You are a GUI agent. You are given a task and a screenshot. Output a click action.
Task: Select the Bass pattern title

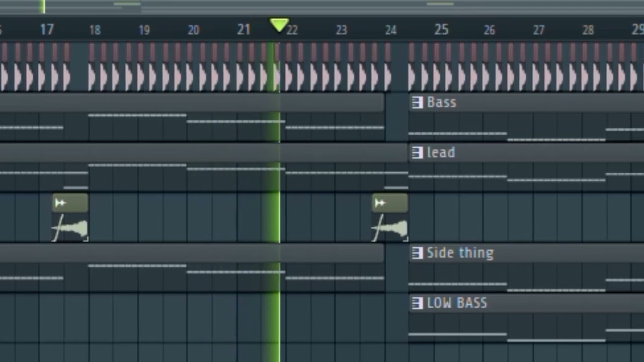pos(441,103)
